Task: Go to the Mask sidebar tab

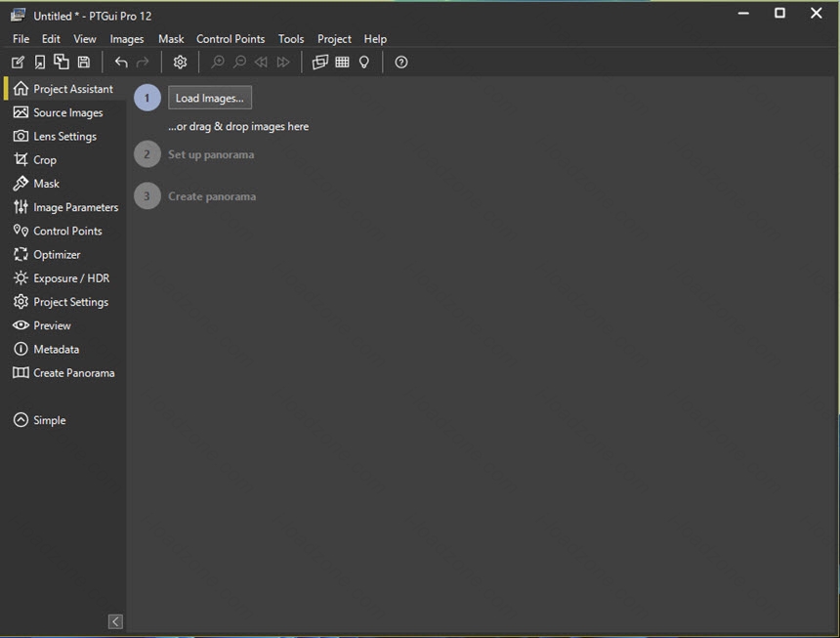Action: coord(63,184)
